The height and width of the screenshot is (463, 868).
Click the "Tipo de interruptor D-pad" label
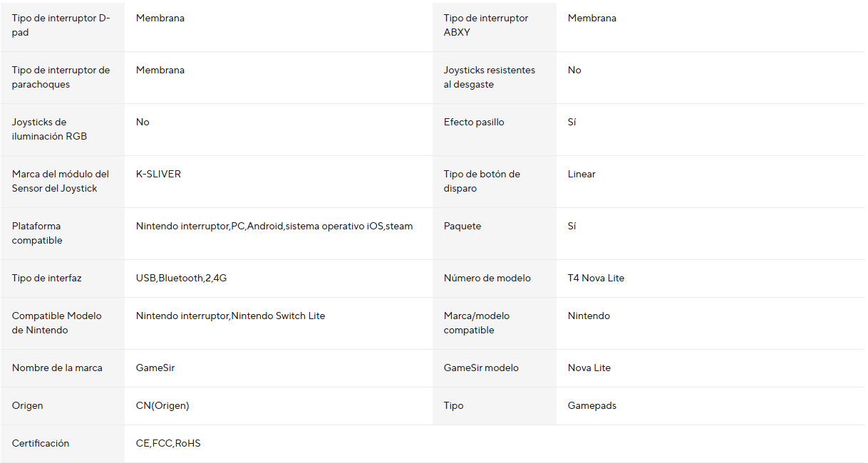(61, 26)
